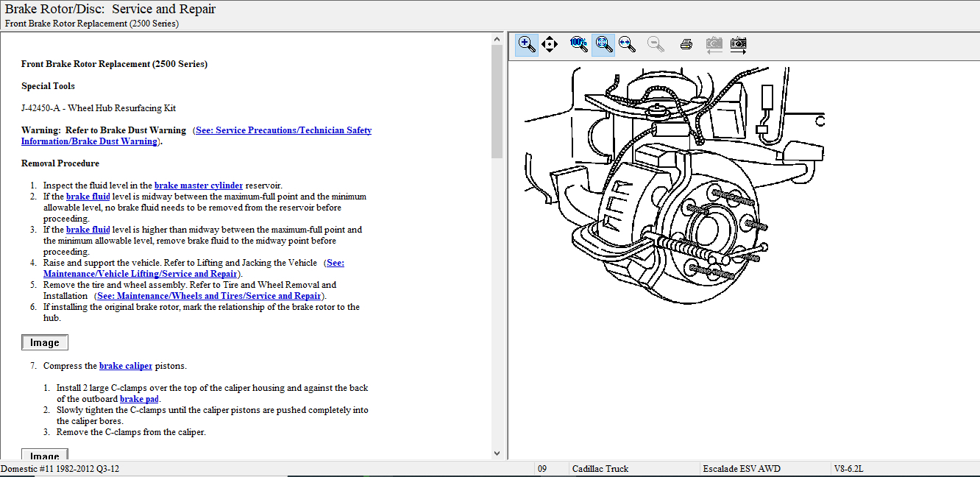Select the pan arrows tool
The width and height of the screenshot is (980, 477).
[550, 44]
